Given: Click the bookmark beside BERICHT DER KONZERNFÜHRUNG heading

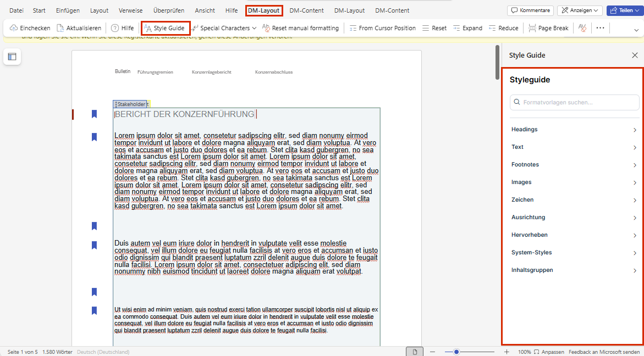Looking at the screenshot, I should click(x=94, y=114).
